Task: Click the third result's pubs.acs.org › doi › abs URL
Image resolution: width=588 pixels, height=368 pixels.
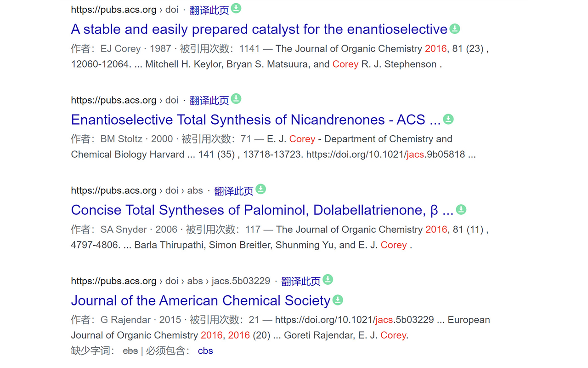Action: [x=137, y=190]
